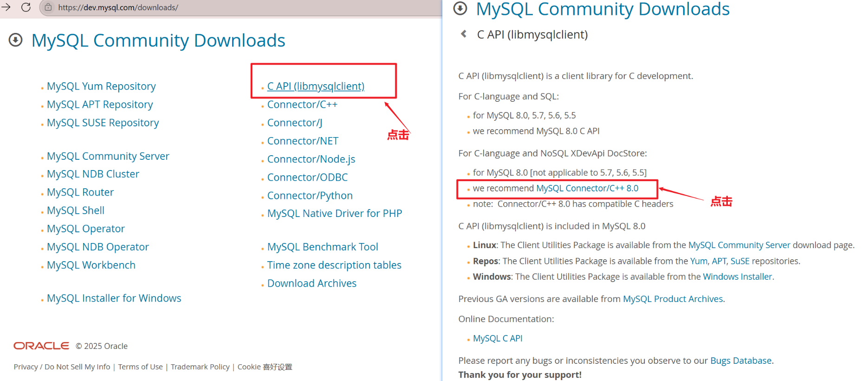Click 'Online Documentation:' text
868x381 pixels.
506,319
